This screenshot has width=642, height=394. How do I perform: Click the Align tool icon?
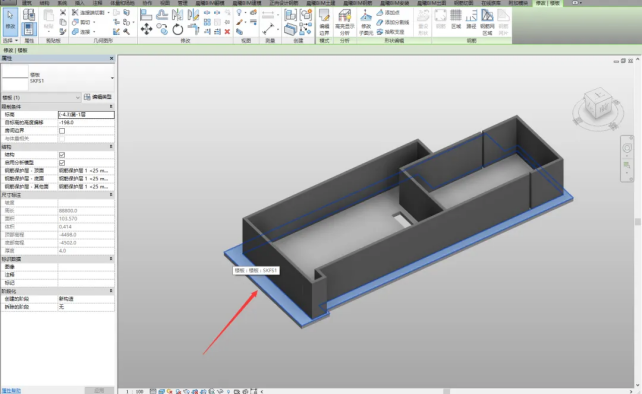coord(146,15)
